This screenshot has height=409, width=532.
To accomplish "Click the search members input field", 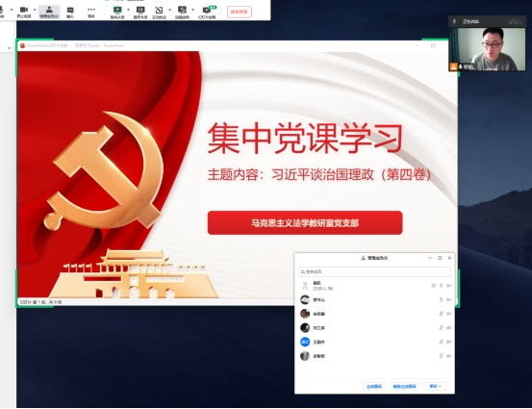I will tap(374, 271).
